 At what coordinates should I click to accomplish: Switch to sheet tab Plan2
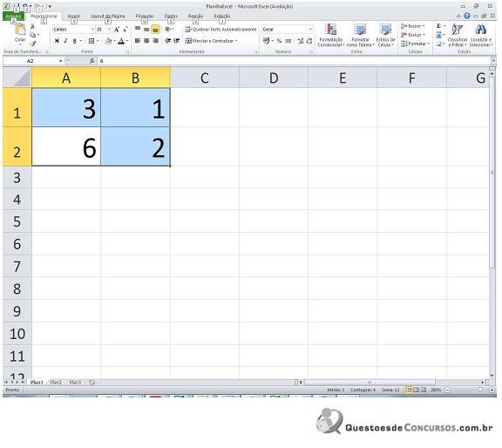pos(56,383)
